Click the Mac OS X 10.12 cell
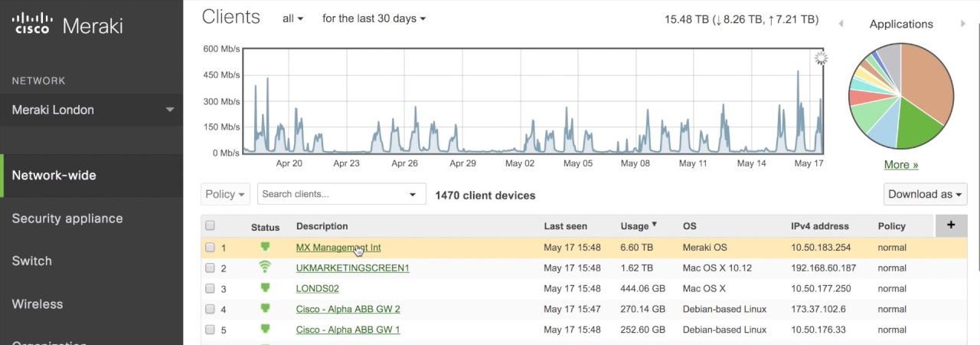This screenshot has width=980, height=345. click(717, 268)
